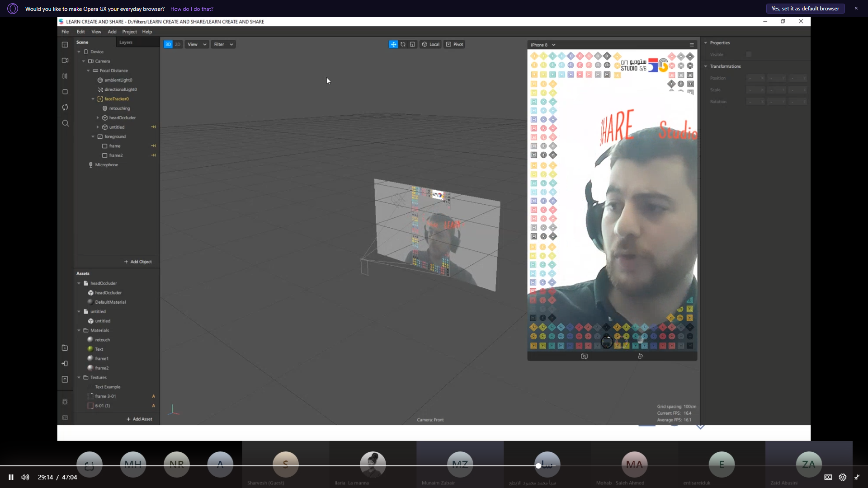
Task: Open the Help menu
Action: pos(147,32)
